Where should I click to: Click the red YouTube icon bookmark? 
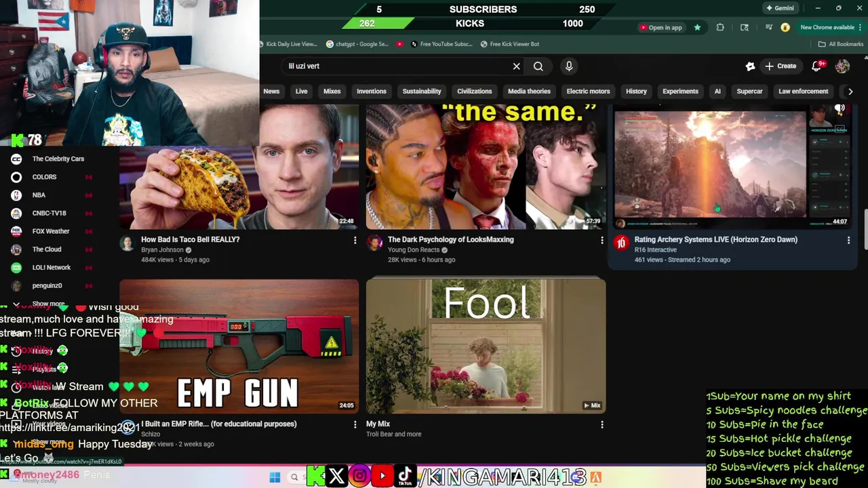pos(399,44)
